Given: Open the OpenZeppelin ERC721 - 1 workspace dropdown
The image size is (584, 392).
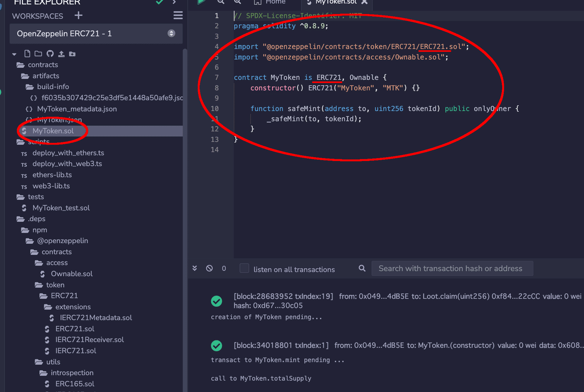Looking at the screenshot, I should 96,34.
